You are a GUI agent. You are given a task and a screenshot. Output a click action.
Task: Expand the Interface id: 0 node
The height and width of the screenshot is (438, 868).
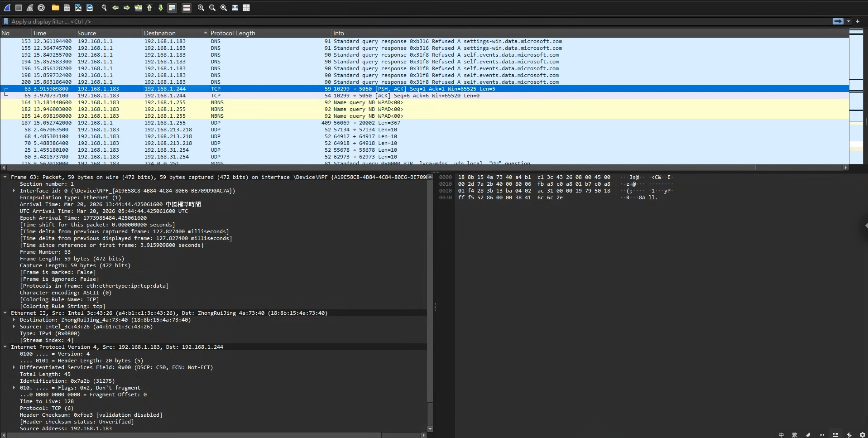point(14,191)
